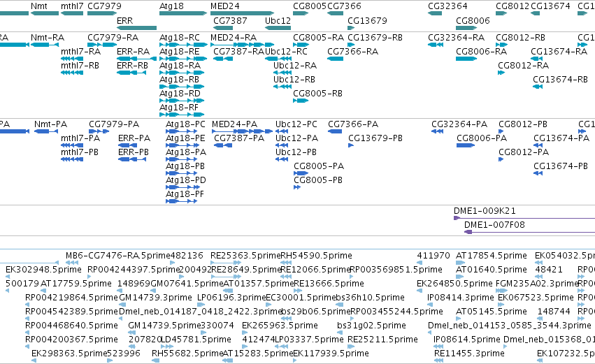Pick protein label Atg18-PF

click(x=185, y=194)
